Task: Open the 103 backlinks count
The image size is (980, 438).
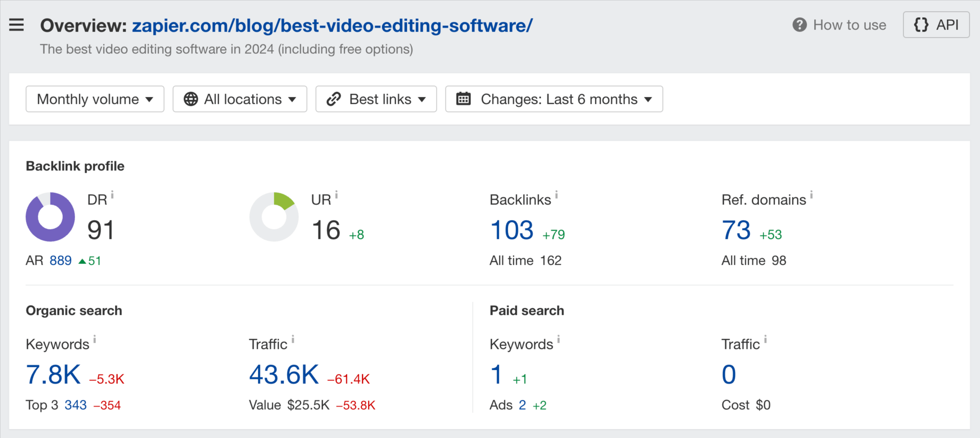Action: (512, 230)
